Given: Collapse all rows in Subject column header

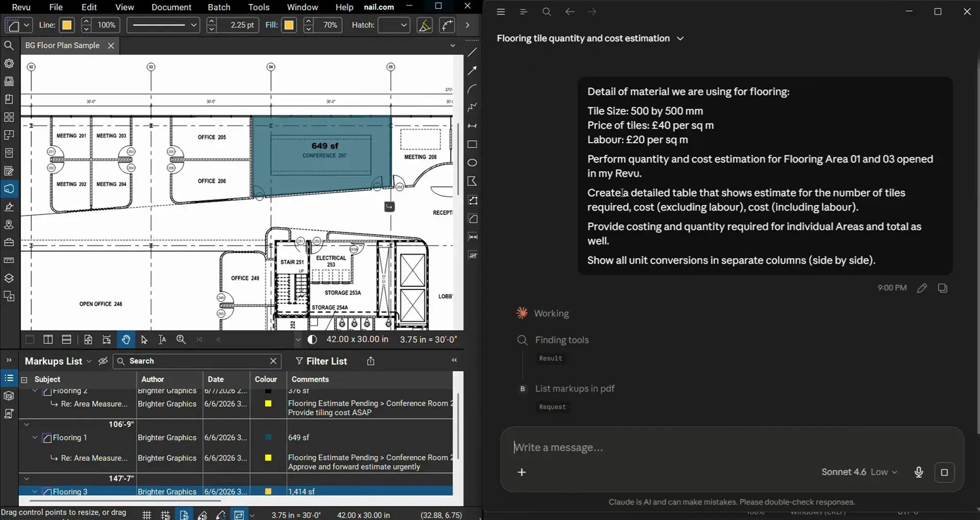Looking at the screenshot, I should [24, 379].
